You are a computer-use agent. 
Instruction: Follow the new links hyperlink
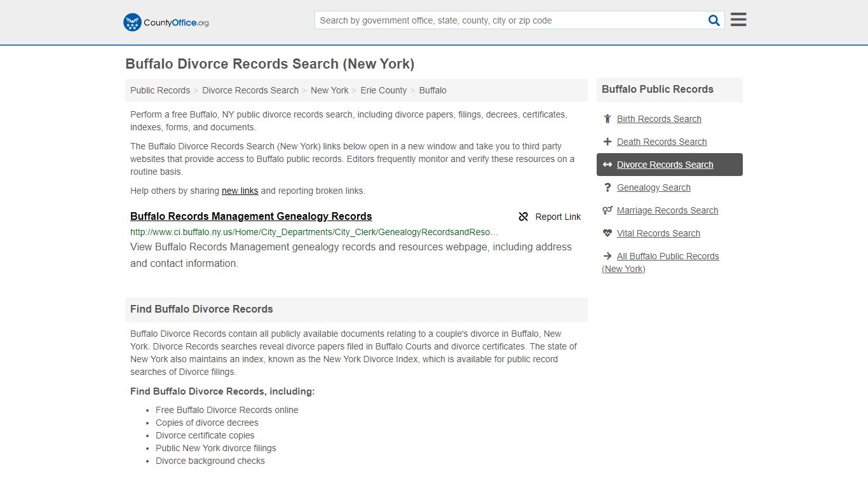pyautogui.click(x=240, y=191)
